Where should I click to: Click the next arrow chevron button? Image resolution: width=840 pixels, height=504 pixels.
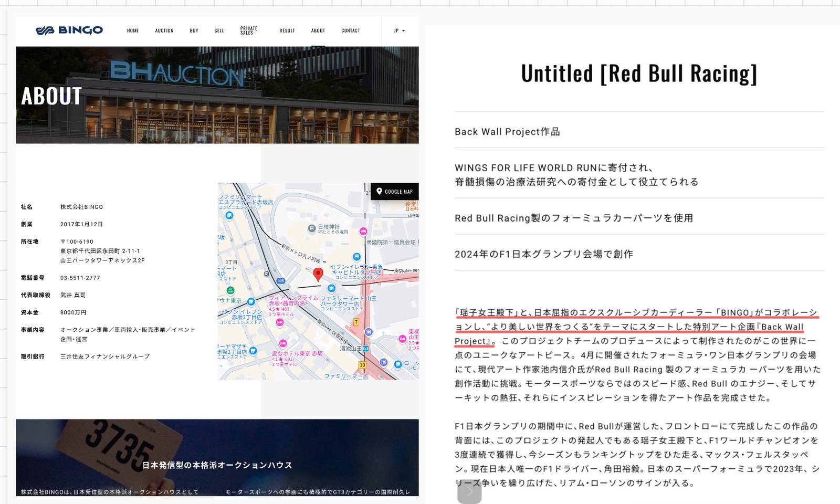(469, 492)
